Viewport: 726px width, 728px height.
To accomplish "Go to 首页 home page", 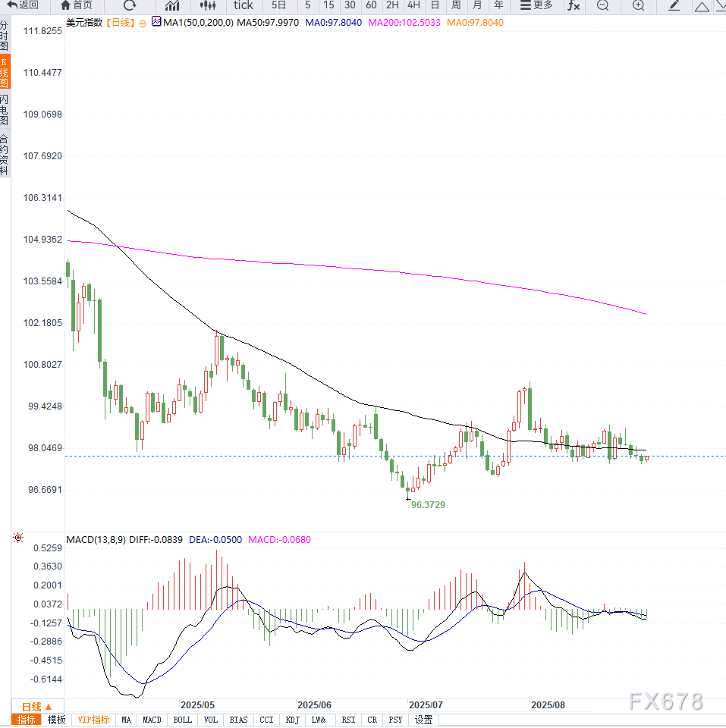I will coord(76,5).
